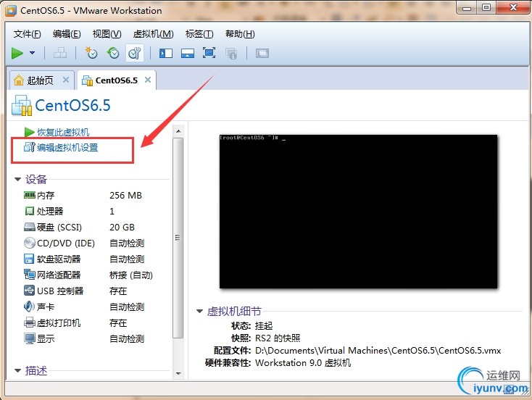The image size is (532, 400).
Task: Open the 标签(T) menu
Action: [199, 34]
